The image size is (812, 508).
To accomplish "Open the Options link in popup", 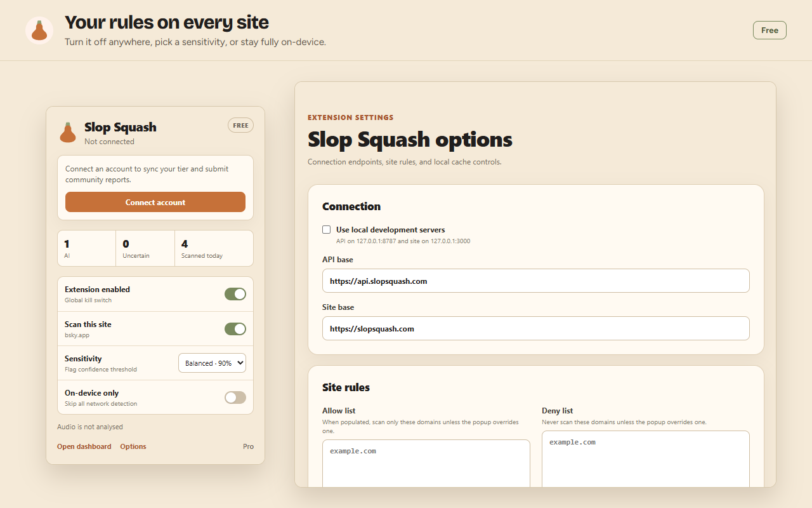I will [x=133, y=446].
